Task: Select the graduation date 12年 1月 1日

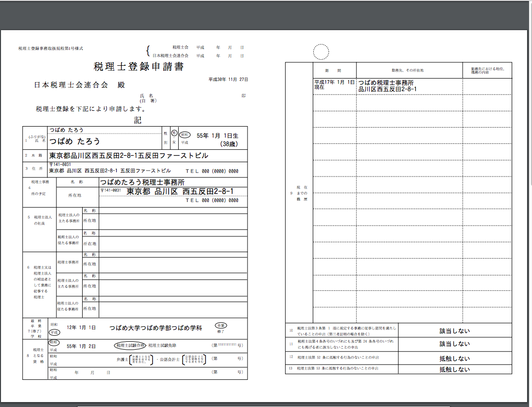Action: point(81,328)
